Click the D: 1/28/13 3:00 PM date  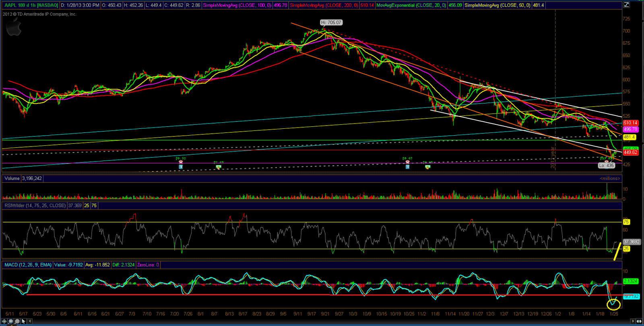(x=80, y=5)
